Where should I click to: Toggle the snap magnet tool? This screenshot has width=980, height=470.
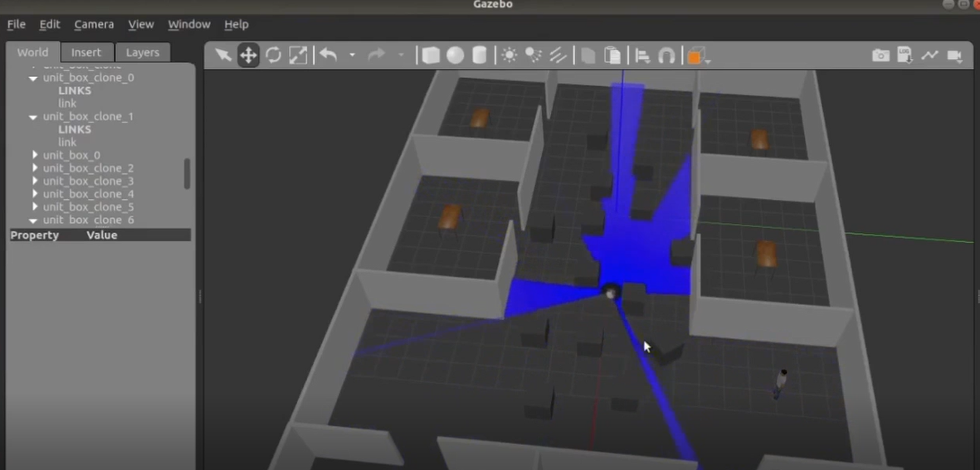coord(667,56)
